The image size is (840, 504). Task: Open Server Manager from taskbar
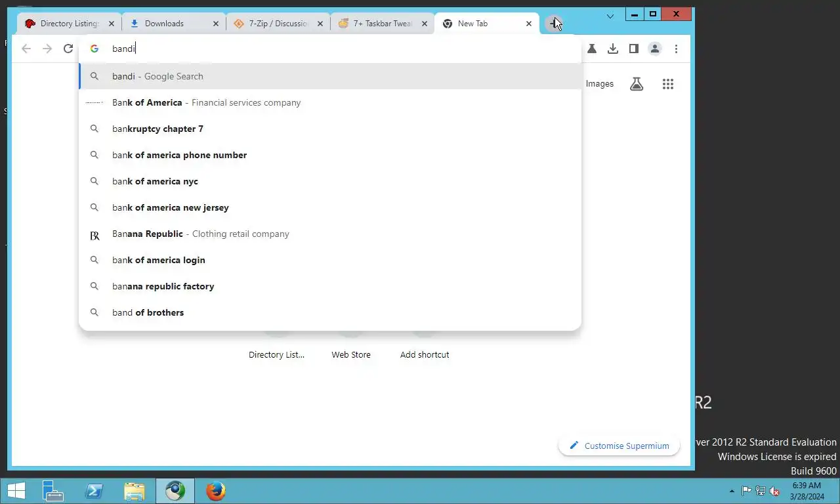(x=52, y=491)
